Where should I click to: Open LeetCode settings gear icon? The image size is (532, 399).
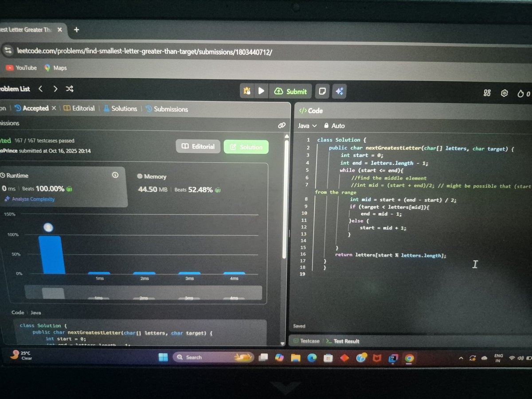(x=504, y=93)
